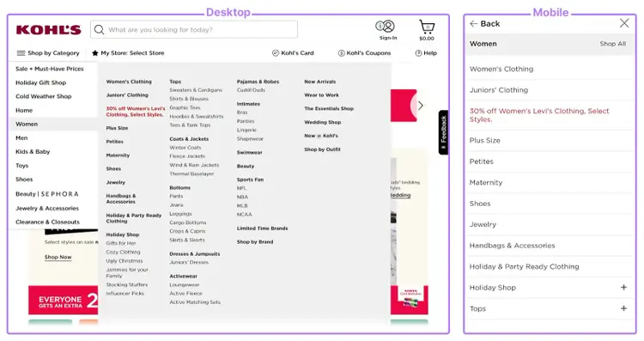The width and height of the screenshot is (644, 341).
Task: Click the carousel next arrow
Action: tap(421, 106)
